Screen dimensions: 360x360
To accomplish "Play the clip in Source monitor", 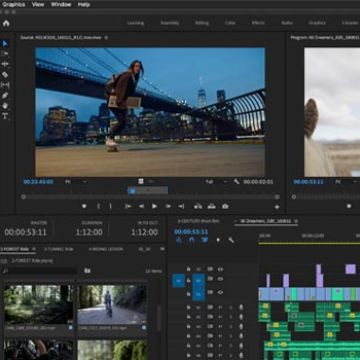I will (154, 206).
